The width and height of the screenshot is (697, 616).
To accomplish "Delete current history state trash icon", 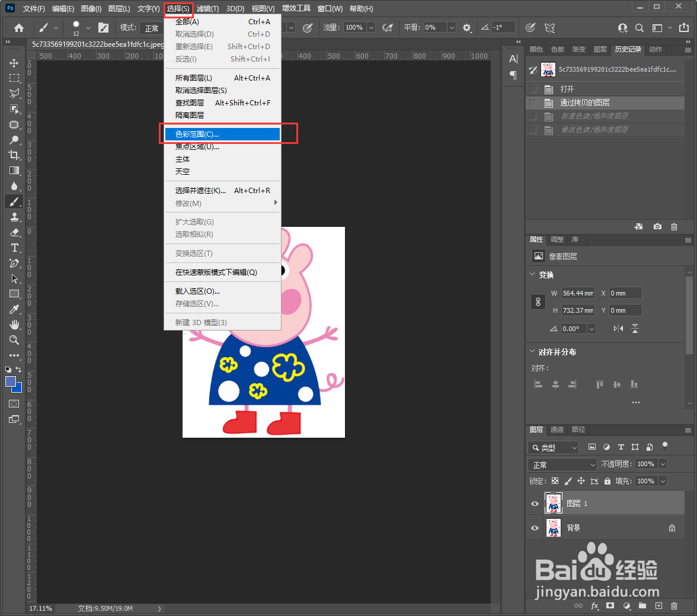I will point(674,226).
